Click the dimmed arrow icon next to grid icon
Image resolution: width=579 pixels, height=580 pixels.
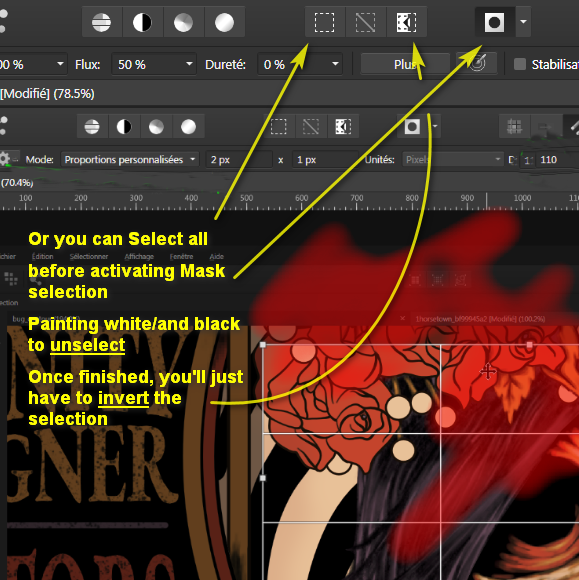[x=546, y=127]
